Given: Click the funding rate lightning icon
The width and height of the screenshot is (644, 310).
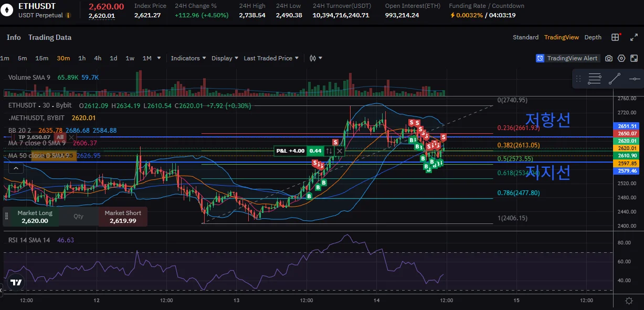Looking at the screenshot, I should pos(452,15).
